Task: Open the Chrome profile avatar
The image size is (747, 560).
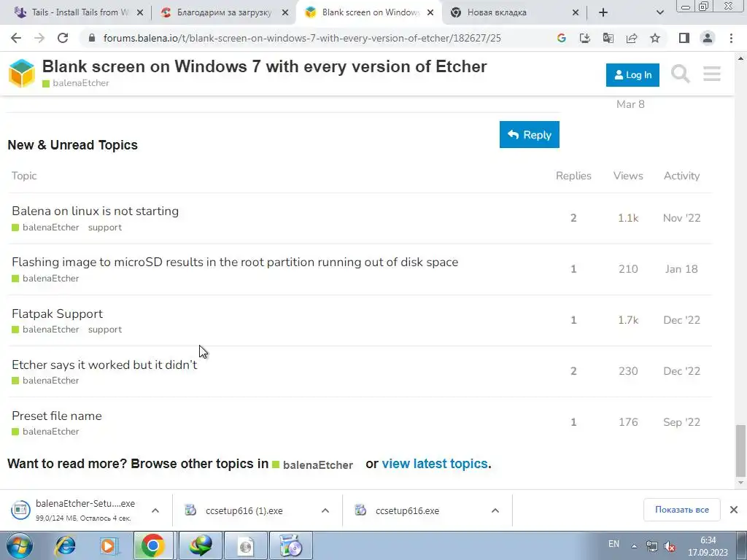Action: pyautogui.click(x=708, y=38)
